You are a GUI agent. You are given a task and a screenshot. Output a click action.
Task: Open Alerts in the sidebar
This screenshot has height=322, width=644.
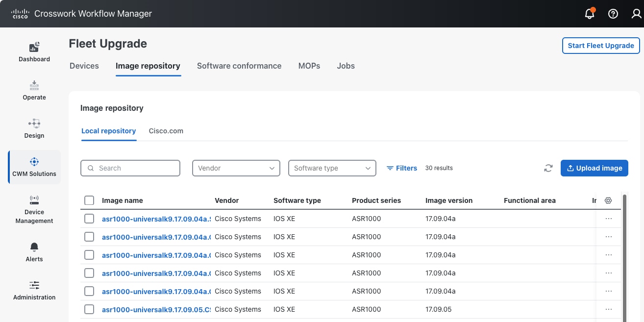[x=34, y=252]
